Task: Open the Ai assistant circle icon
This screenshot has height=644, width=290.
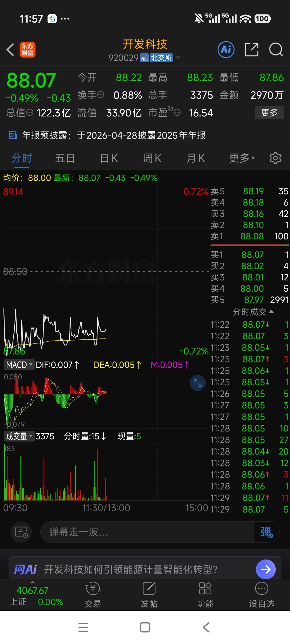Action: (x=226, y=50)
